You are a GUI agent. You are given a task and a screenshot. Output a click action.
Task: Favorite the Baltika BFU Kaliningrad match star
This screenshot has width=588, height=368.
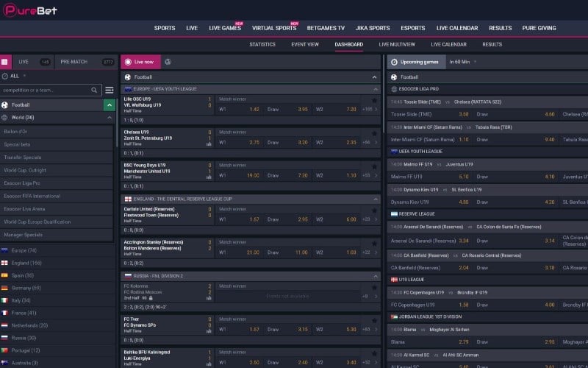[374, 353]
